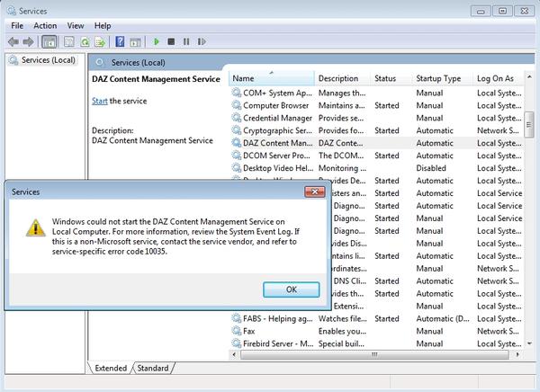Click gear icon of FABS service row
This screenshot has width=540, height=392.
click(236, 318)
